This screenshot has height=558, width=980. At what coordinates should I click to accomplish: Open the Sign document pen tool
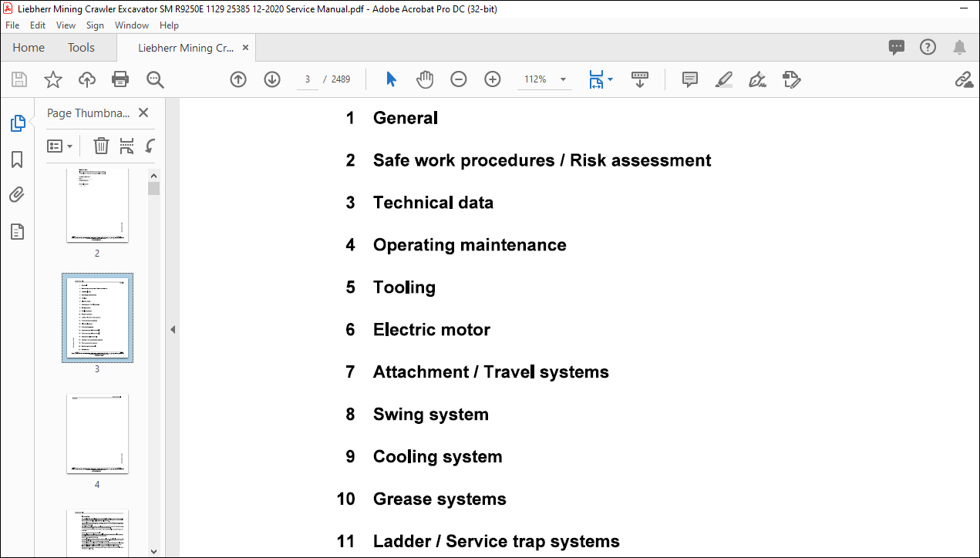(758, 79)
